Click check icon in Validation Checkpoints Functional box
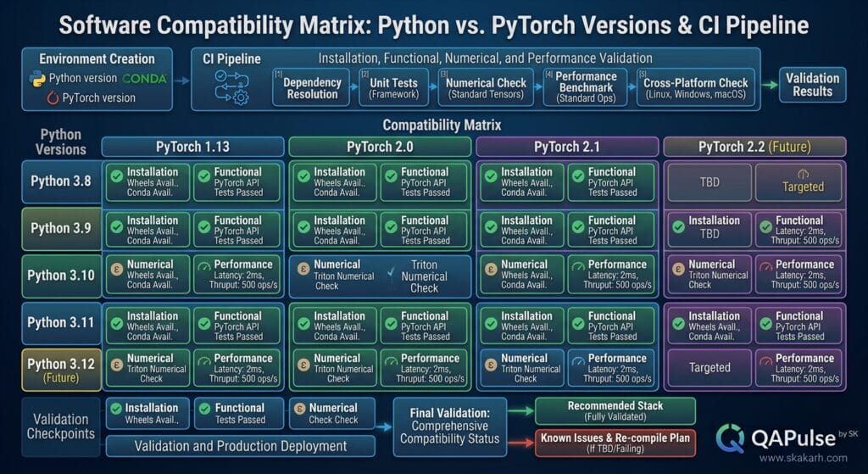Image resolution: width=868 pixels, height=474 pixels. (205, 409)
